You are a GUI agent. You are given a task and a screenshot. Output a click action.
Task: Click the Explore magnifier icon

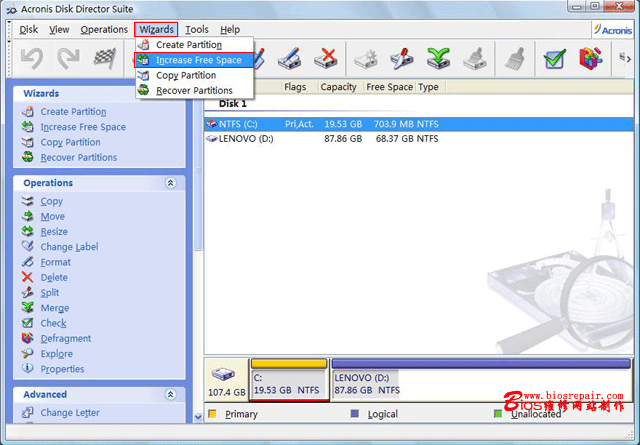click(28, 354)
